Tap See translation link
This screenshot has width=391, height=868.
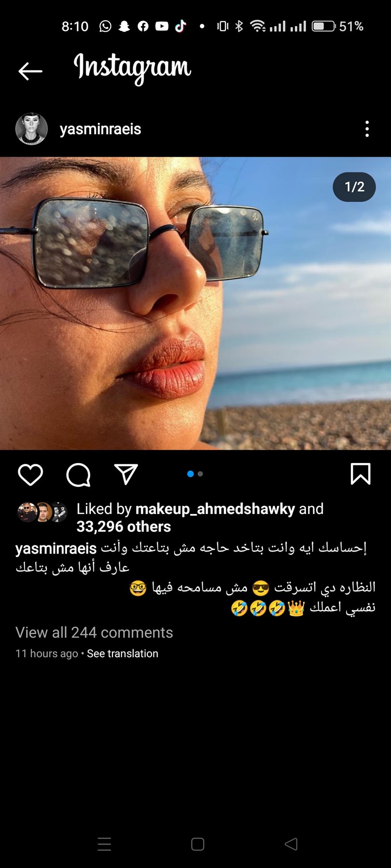click(123, 653)
